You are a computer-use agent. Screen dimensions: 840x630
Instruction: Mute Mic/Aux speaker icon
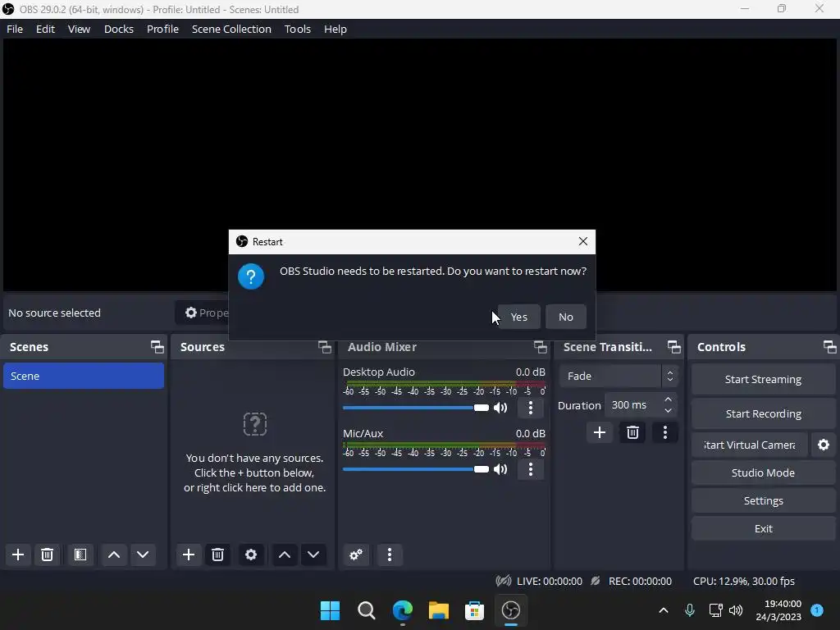[x=500, y=469]
